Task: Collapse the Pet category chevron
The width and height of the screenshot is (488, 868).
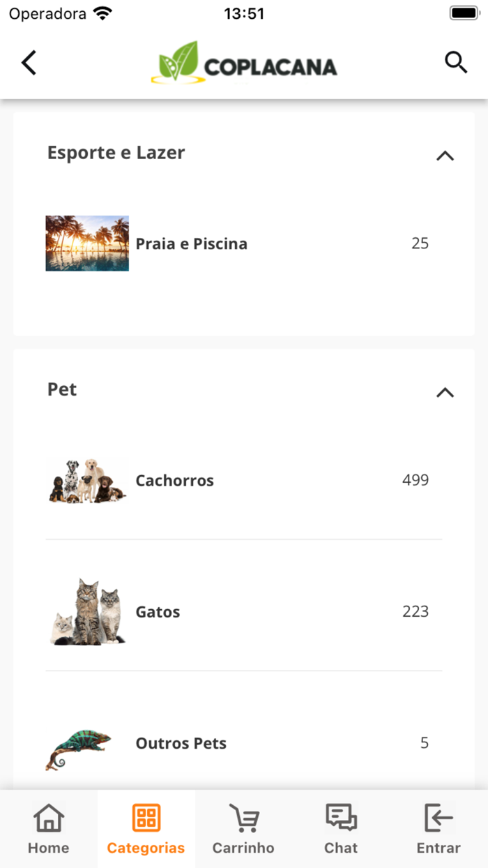Action: pyautogui.click(x=445, y=392)
